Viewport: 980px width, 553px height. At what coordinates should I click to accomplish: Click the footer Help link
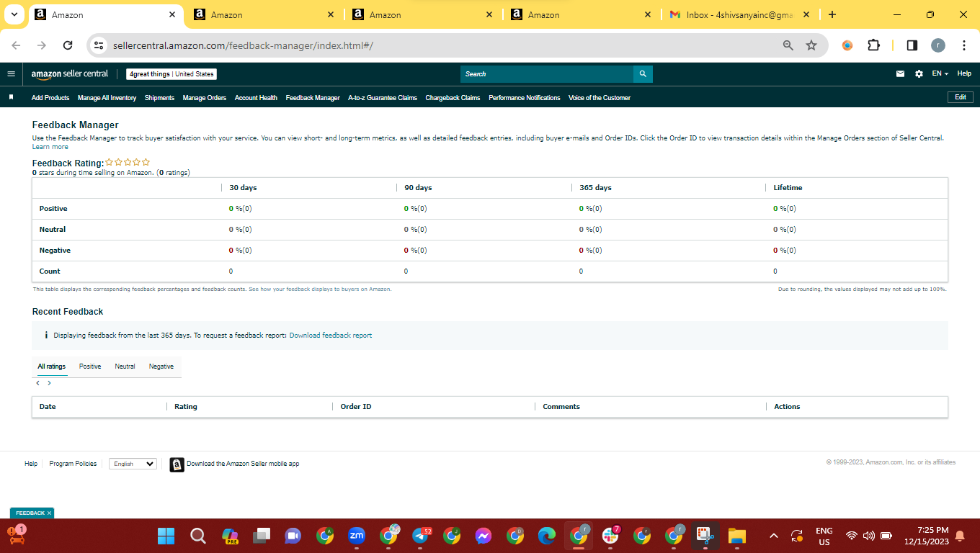[x=31, y=464]
